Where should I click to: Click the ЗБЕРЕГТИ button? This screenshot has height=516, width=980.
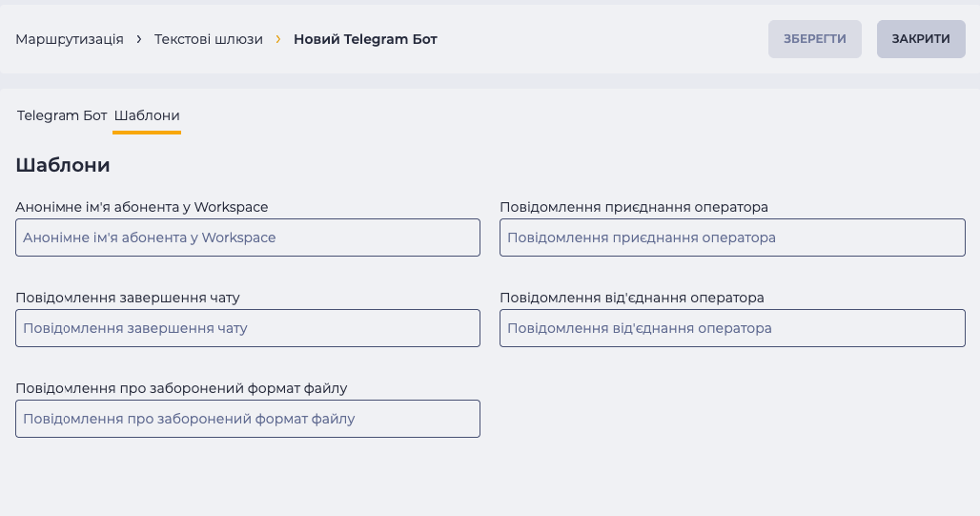point(814,39)
